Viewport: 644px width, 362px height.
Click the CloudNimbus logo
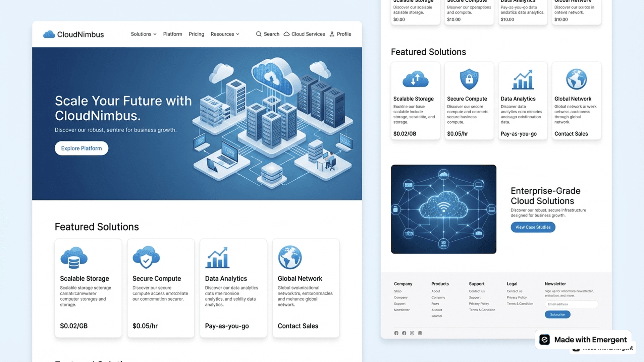point(73,34)
